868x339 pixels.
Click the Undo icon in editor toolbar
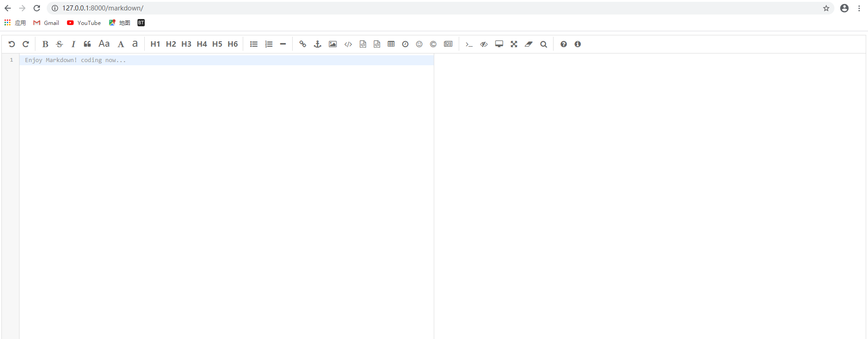12,44
